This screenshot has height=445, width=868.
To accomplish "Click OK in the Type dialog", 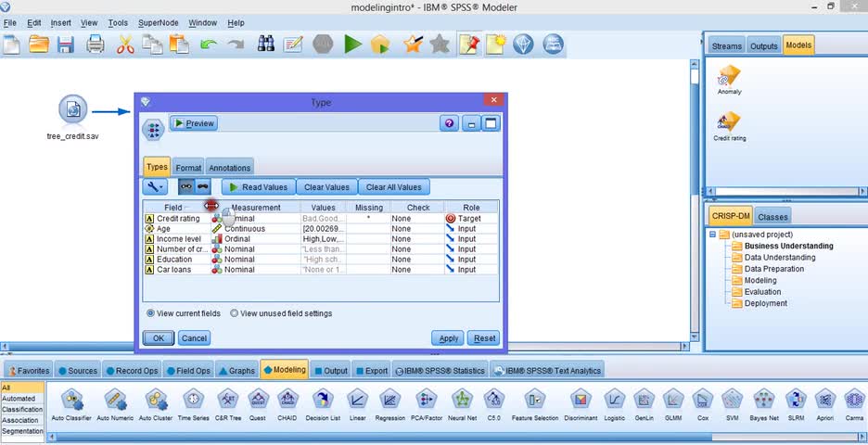I will pos(159,338).
